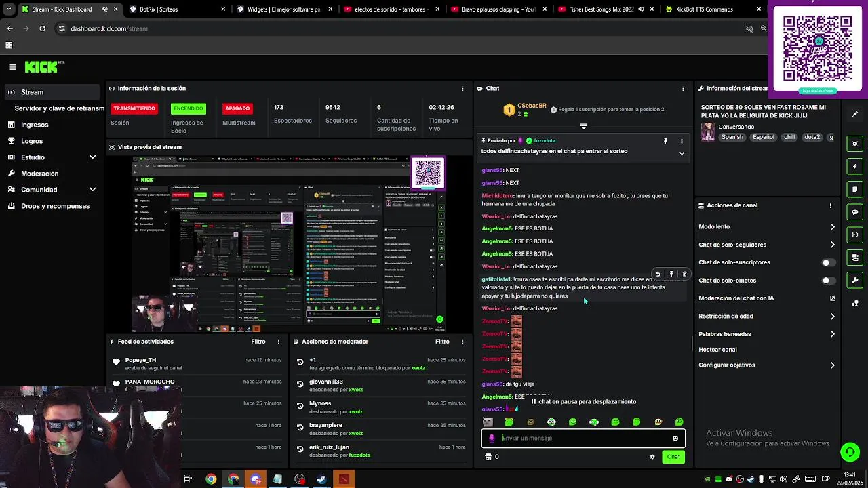Click the note/document icon in right sidebar
868x488 pixels.
pyautogui.click(x=855, y=189)
